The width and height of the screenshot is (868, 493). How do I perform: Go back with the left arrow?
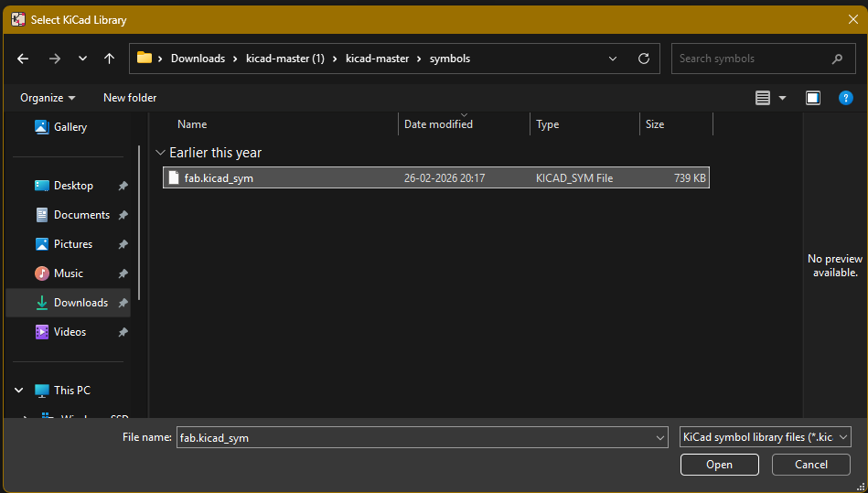(x=23, y=59)
